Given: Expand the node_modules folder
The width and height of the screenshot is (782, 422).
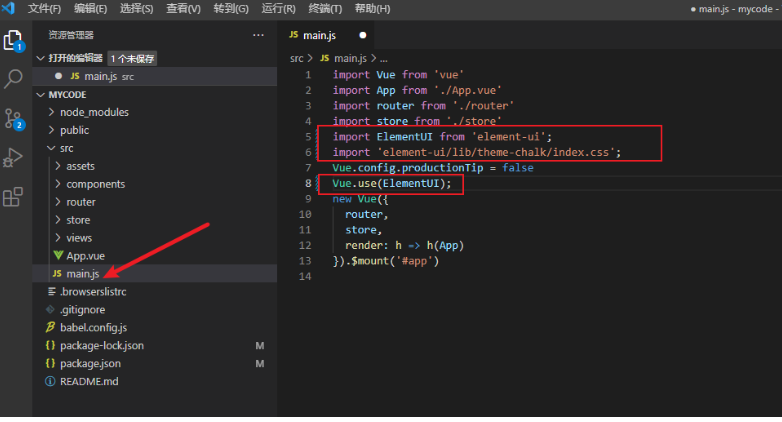Looking at the screenshot, I should (x=155, y=112).
